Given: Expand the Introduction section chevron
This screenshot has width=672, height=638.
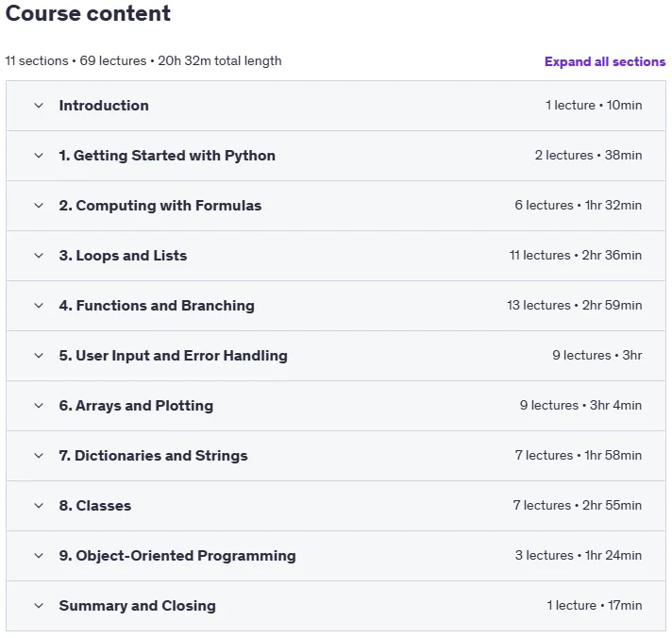Looking at the screenshot, I should (x=39, y=106).
